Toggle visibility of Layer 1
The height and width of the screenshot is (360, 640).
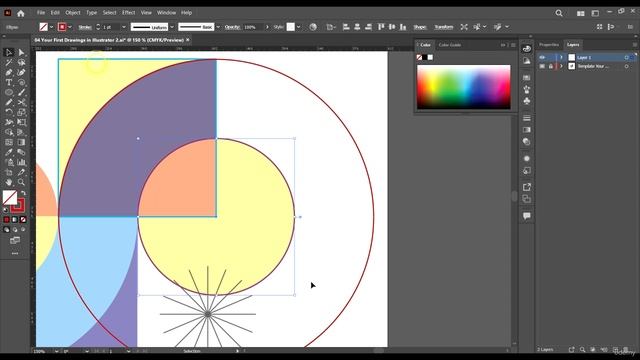click(x=542, y=58)
